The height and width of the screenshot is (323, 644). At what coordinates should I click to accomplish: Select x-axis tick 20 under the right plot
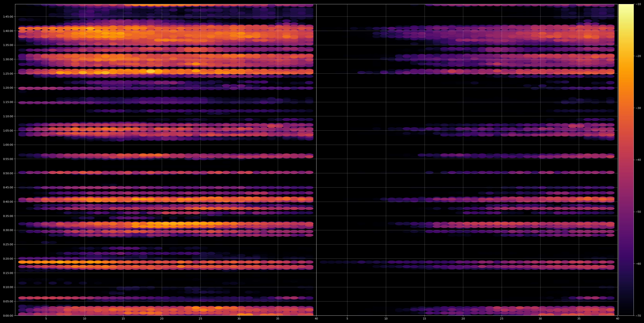[463, 319]
